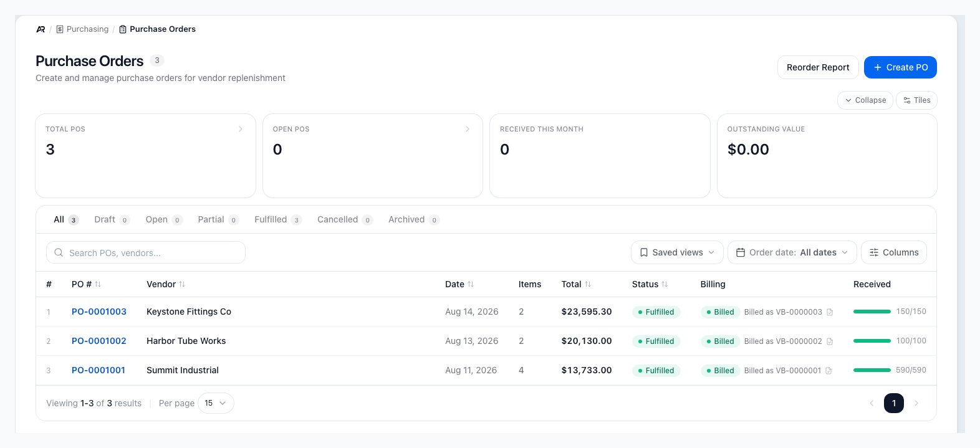
Task: Click total $23,595.30
Action: (587, 312)
